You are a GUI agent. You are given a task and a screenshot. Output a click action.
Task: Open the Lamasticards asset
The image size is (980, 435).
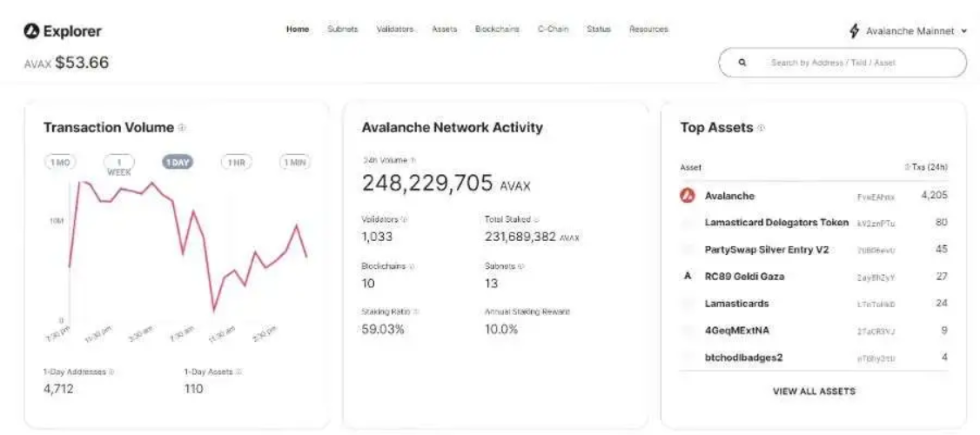(737, 303)
